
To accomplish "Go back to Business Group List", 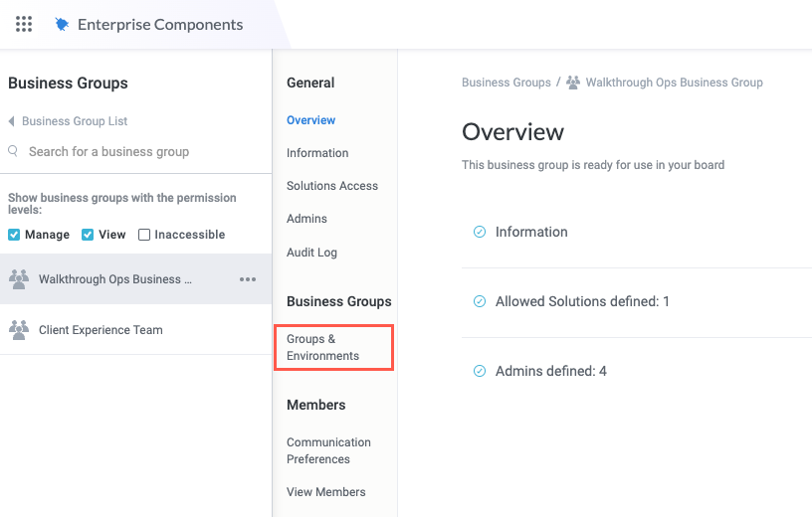I will click(75, 121).
